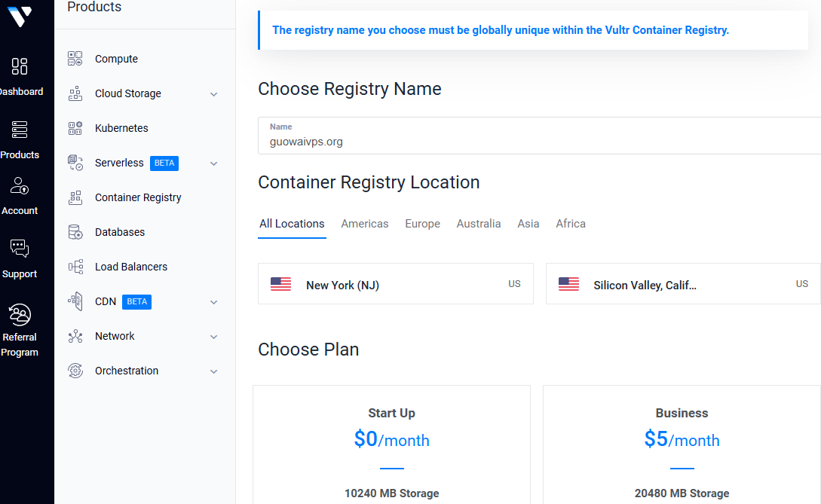Image resolution: width=821 pixels, height=504 pixels.
Task: Expand the Cloud Storage section
Action: tap(213, 93)
